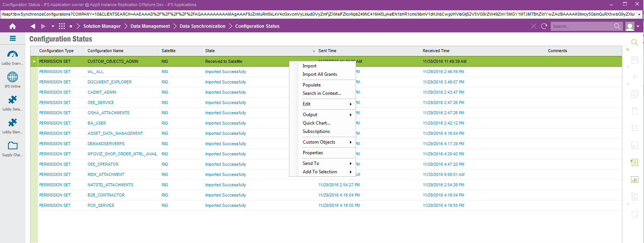The image size is (644, 243).
Task: Click the green bar chart icon
Action: (x=634, y=179)
